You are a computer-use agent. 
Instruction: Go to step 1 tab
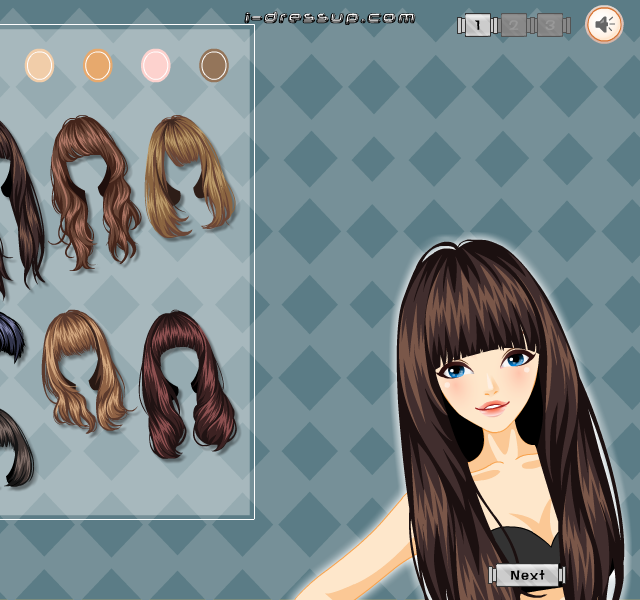[478, 25]
